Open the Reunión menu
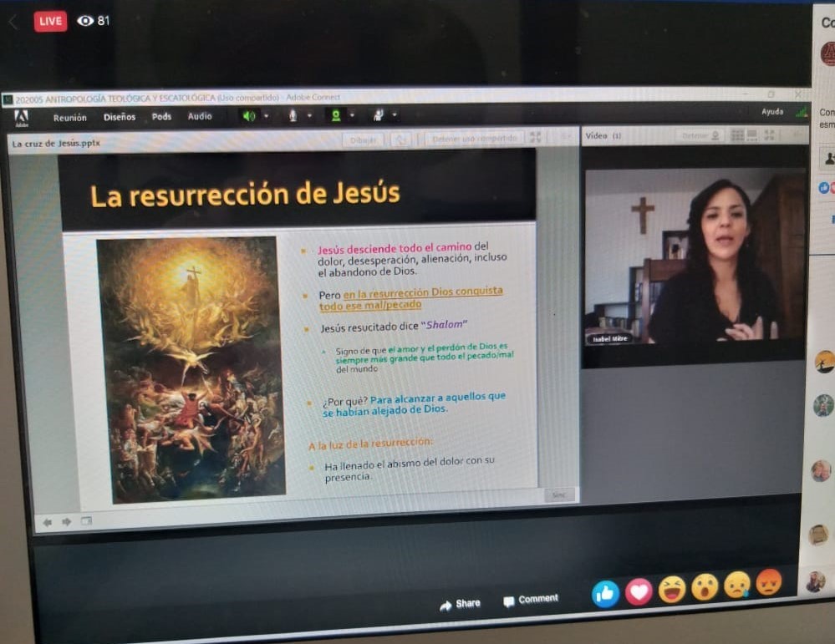 click(69, 118)
